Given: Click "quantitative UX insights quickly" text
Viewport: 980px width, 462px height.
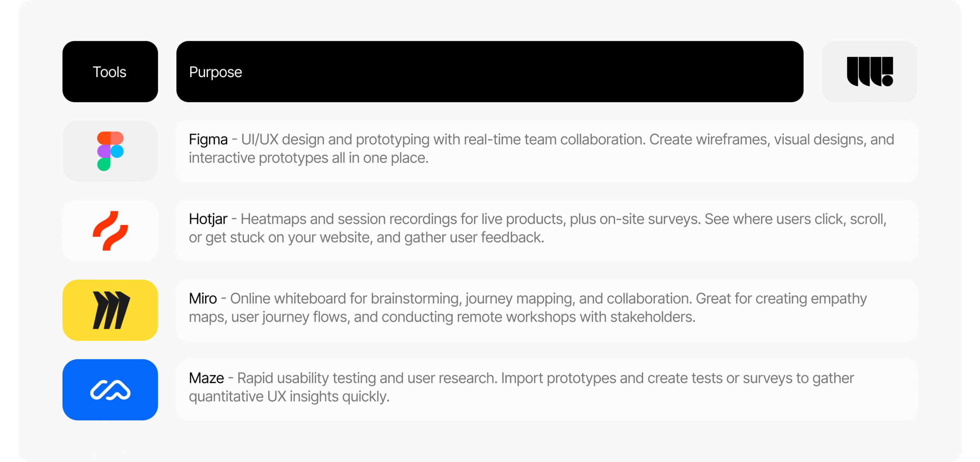Looking at the screenshot, I should point(289,397).
